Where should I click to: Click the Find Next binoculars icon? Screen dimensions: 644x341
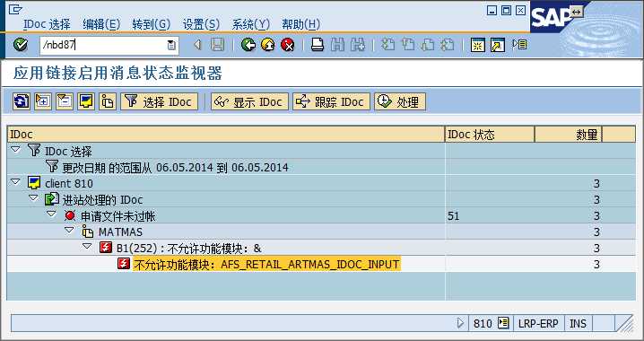(x=358, y=45)
